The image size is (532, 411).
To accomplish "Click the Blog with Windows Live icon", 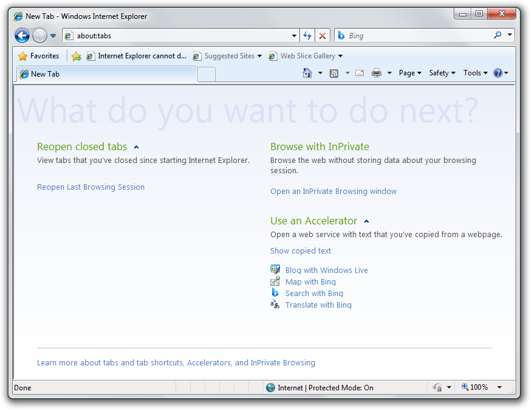I will (275, 270).
